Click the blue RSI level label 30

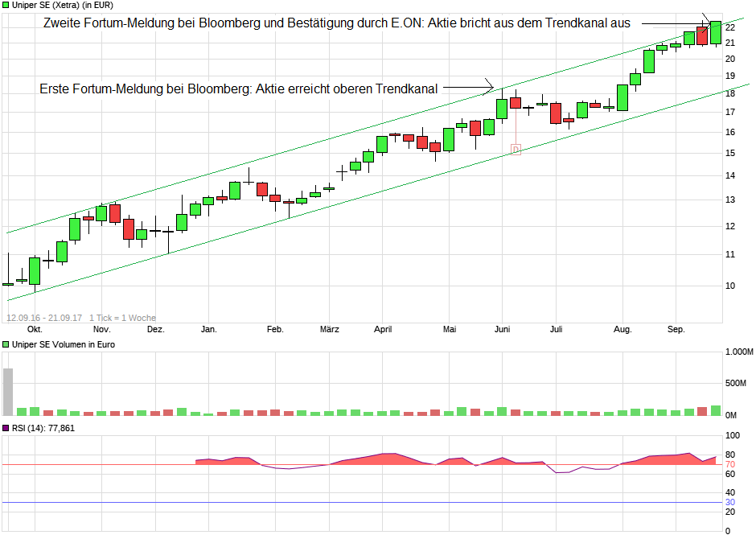coord(730,502)
